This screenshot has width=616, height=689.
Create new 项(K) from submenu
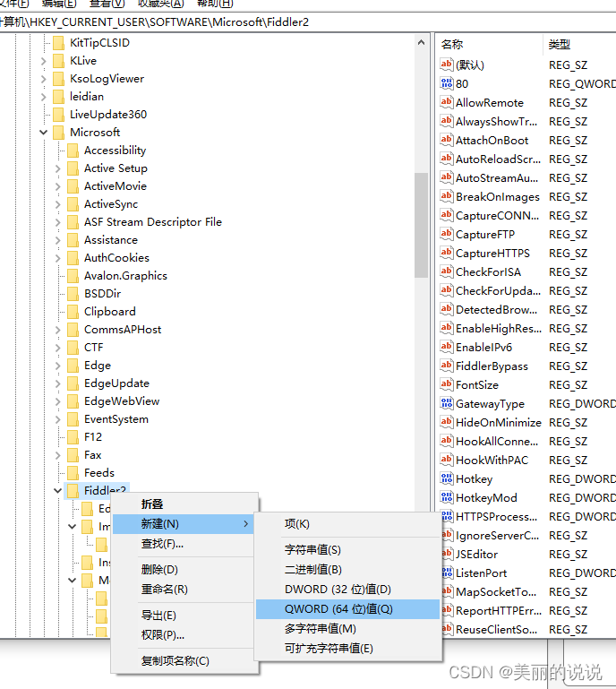(x=347, y=524)
